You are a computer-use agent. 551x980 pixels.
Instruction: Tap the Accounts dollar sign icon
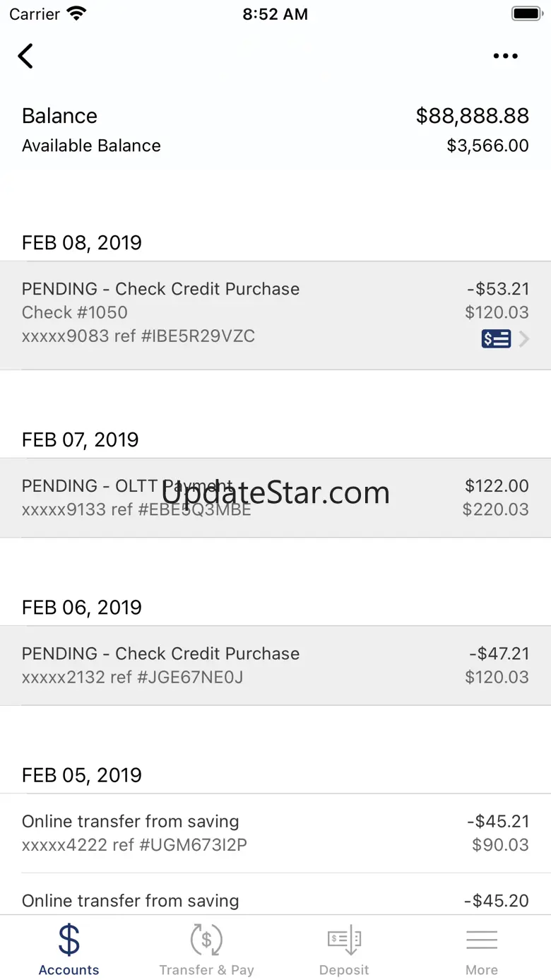(69, 940)
